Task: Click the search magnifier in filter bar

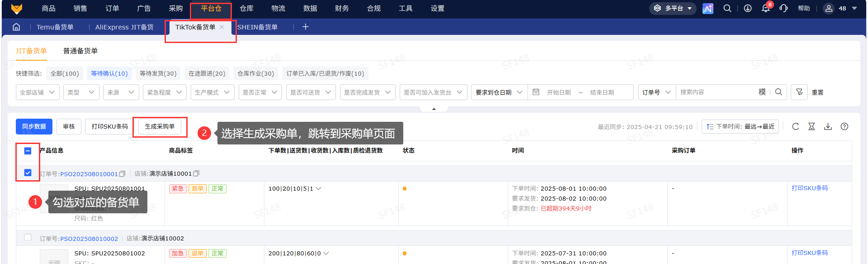Action: pyautogui.click(x=778, y=92)
